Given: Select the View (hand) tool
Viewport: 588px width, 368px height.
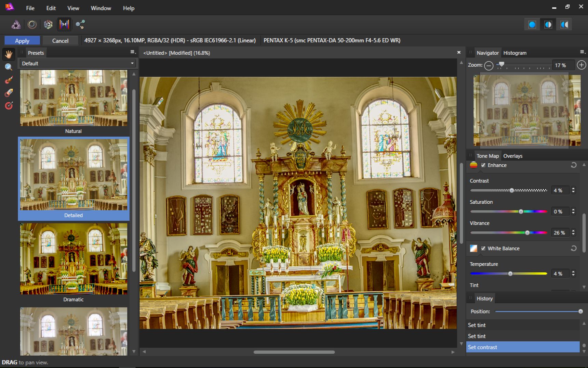Looking at the screenshot, I should pos(9,54).
